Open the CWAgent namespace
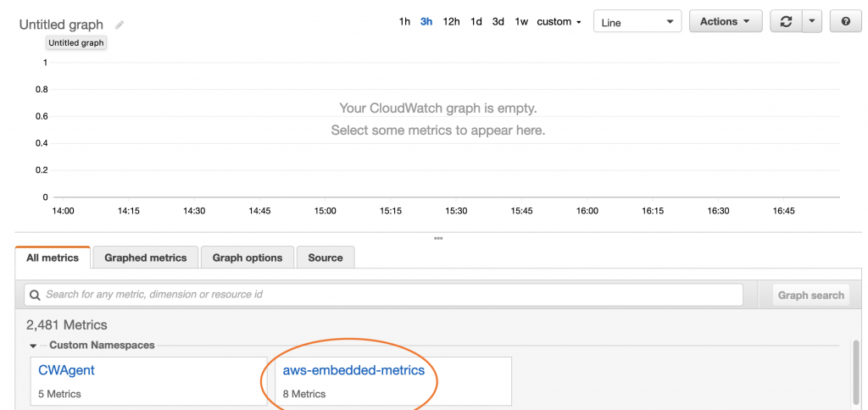The image size is (868, 410). point(66,370)
